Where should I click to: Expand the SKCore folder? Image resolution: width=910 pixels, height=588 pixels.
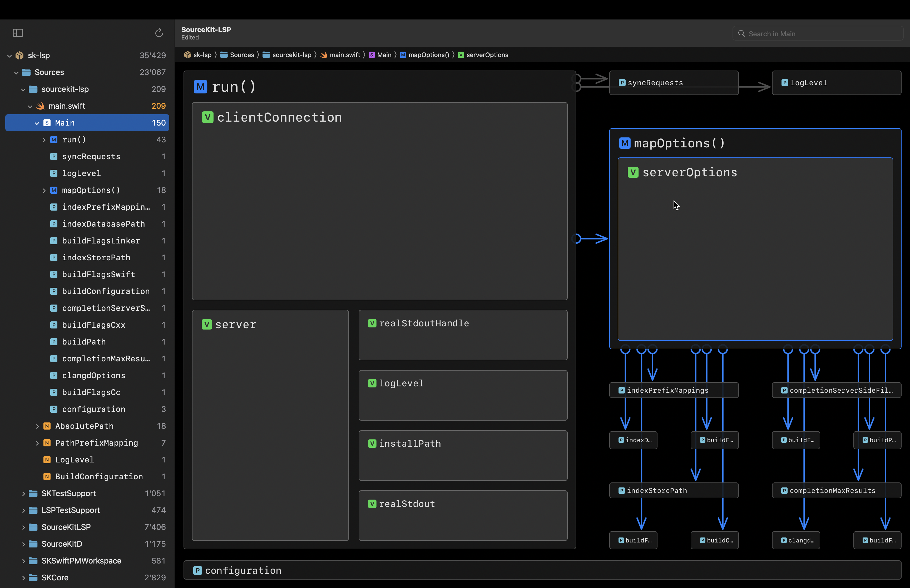[x=23, y=577]
